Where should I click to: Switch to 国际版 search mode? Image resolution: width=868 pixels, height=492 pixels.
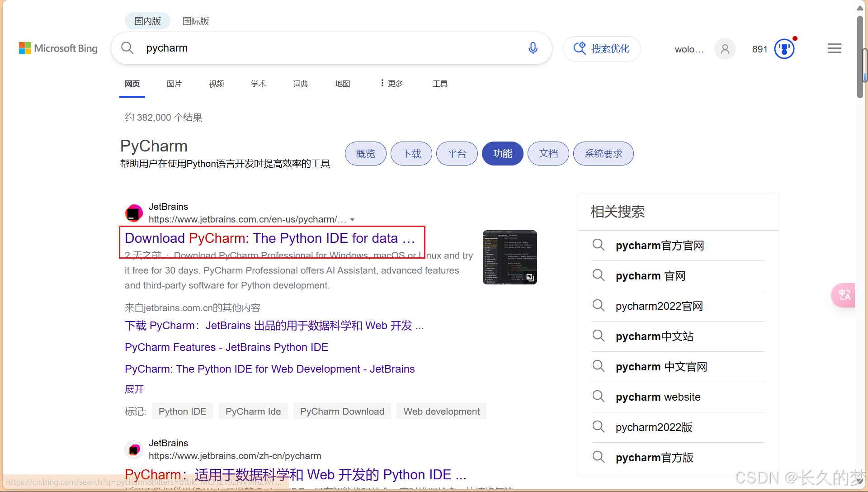tap(195, 21)
